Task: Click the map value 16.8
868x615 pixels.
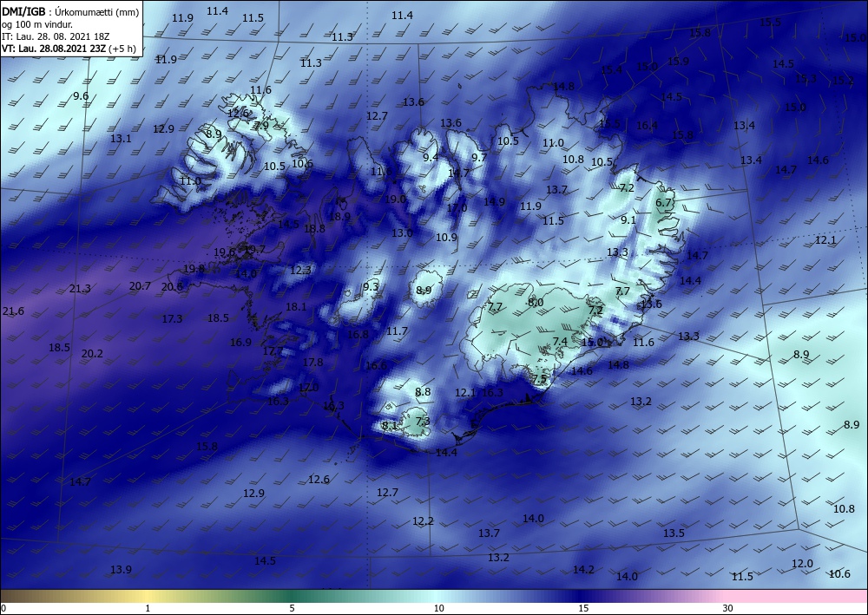Action: tap(358, 334)
